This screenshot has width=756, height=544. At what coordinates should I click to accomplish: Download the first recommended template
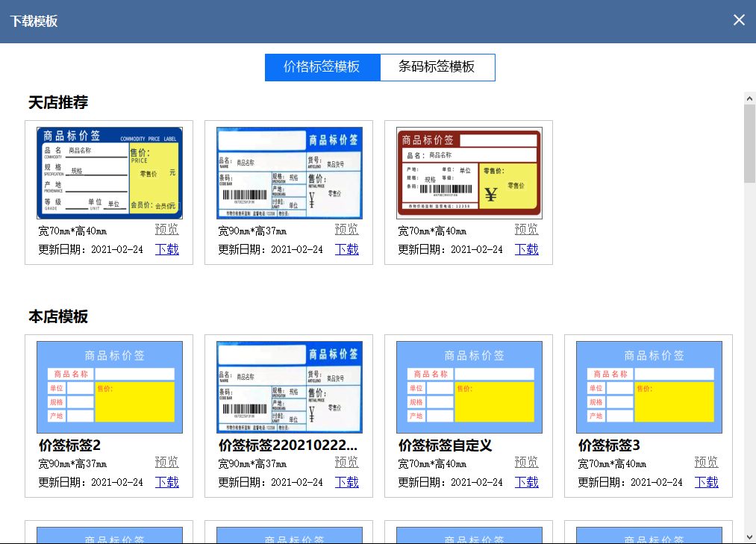click(166, 249)
